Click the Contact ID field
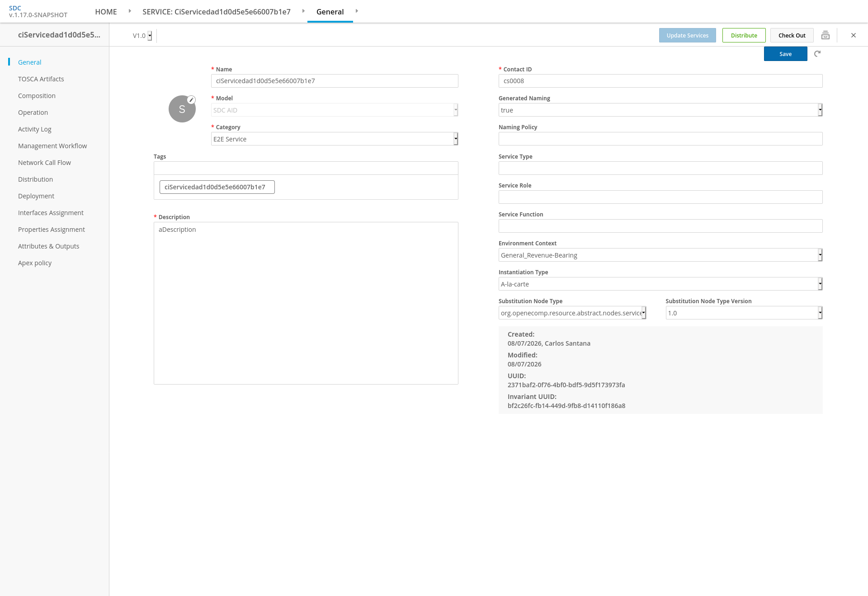This screenshot has height=596, width=868. [x=660, y=81]
